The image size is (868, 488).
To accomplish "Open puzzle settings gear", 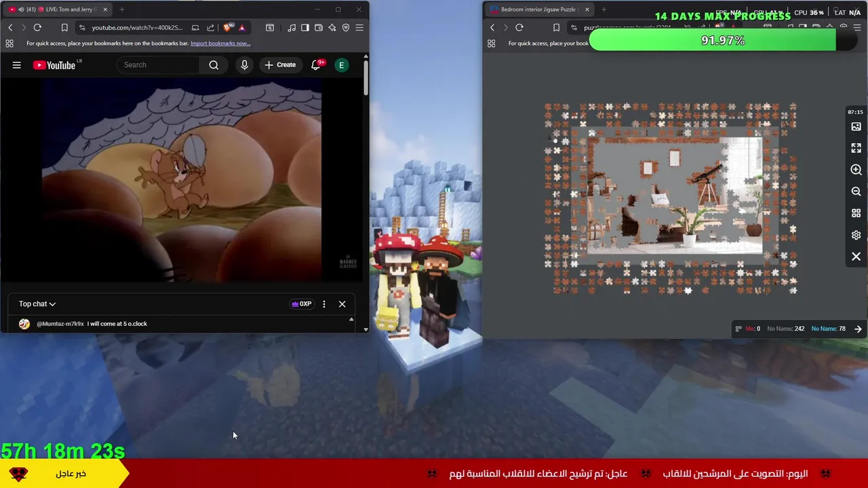I will (x=856, y=235).
